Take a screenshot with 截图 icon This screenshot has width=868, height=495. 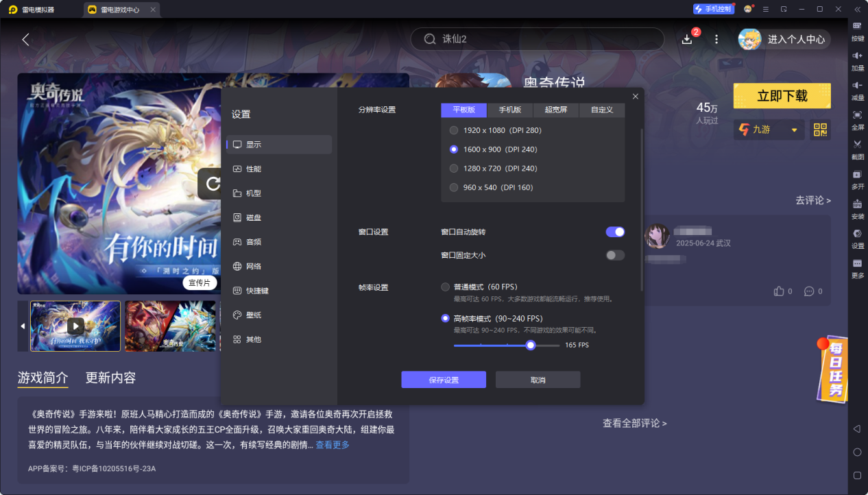pos(857,149)
